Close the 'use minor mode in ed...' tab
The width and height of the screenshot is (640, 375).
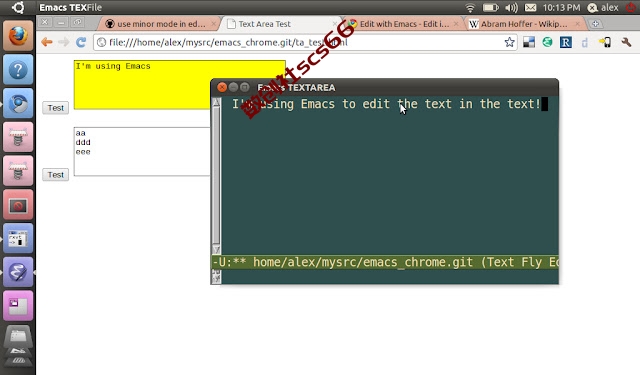pyautogui.click(x=213, y=24)
